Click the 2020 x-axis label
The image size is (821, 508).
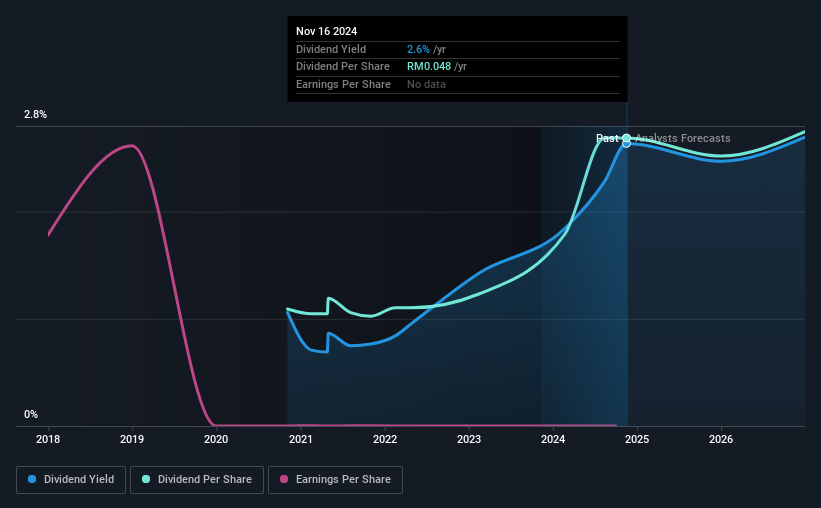216,439
